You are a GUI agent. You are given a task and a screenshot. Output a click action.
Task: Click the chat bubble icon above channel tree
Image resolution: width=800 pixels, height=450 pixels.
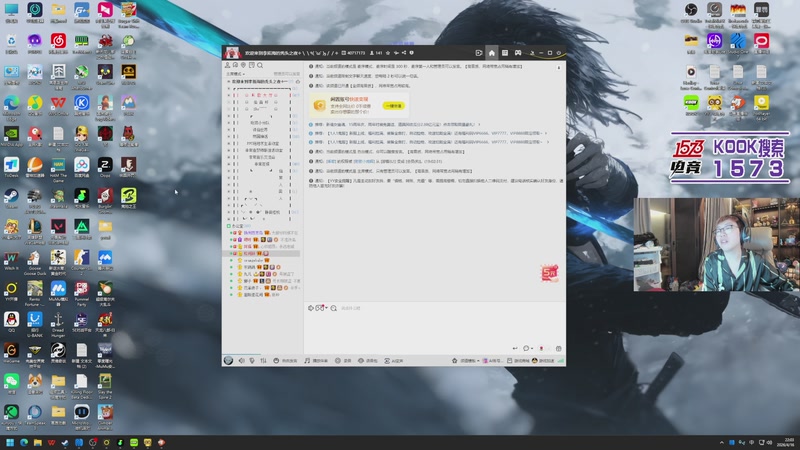click(235, 65)
